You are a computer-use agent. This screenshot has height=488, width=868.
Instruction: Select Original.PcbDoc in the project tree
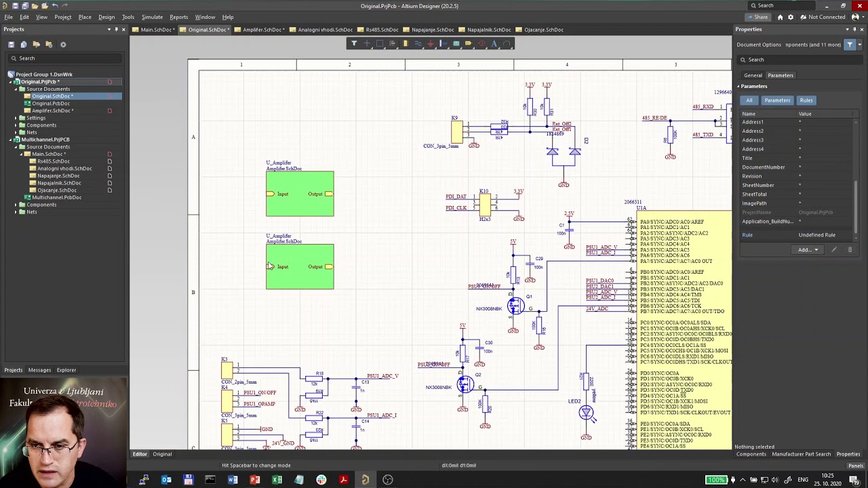(52, 104)
